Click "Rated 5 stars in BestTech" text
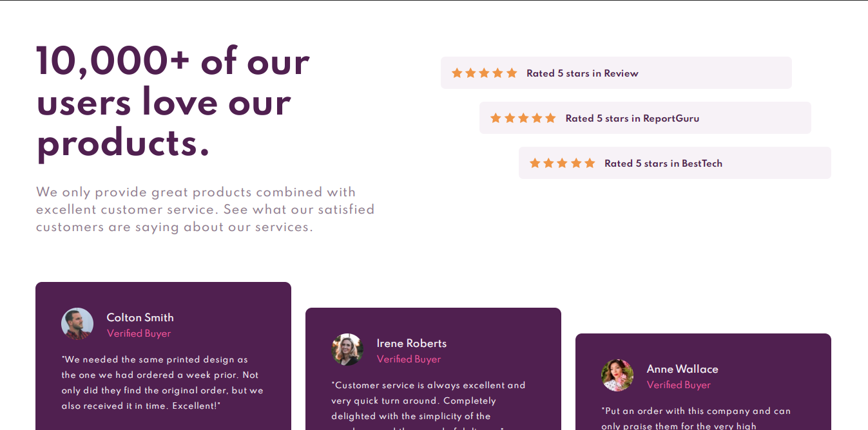This screenshot has width=868, height=430. 663,164
